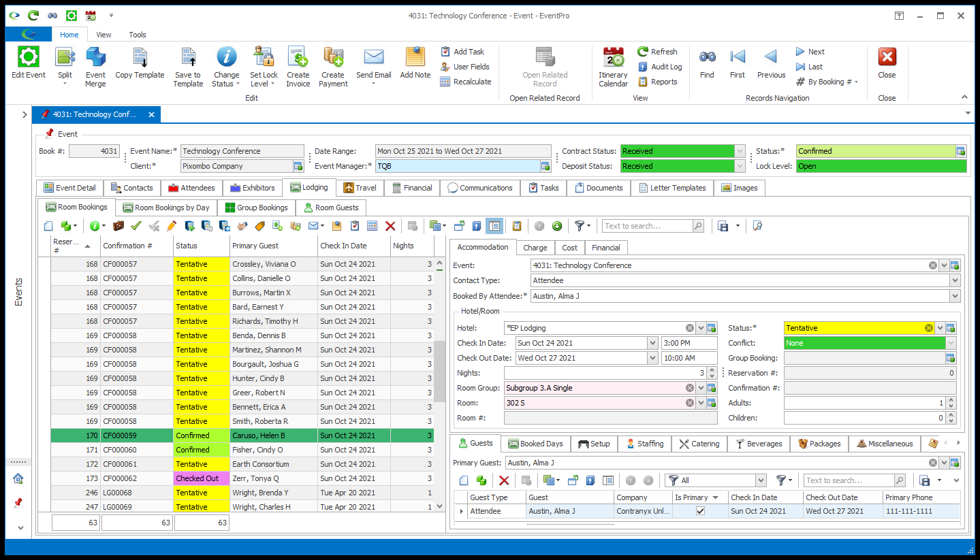Click the Next record button
The width and height of the screenshot is (980, 560).
(x=810, y=52)
